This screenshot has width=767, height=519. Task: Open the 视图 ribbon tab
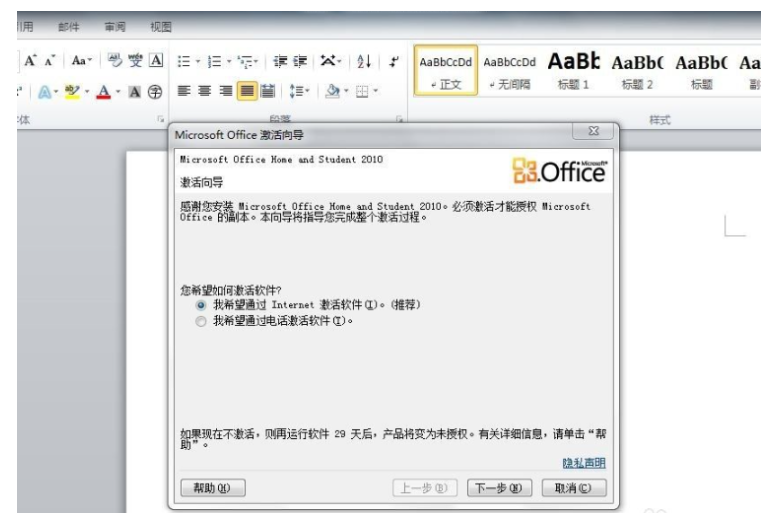pos(160,26)
